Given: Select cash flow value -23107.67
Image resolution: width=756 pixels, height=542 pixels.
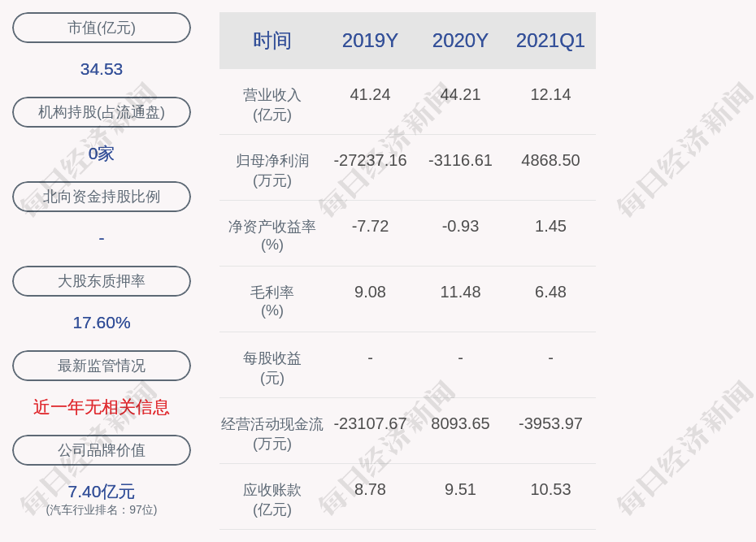Looking at the screenshot, I should point(371,423).
